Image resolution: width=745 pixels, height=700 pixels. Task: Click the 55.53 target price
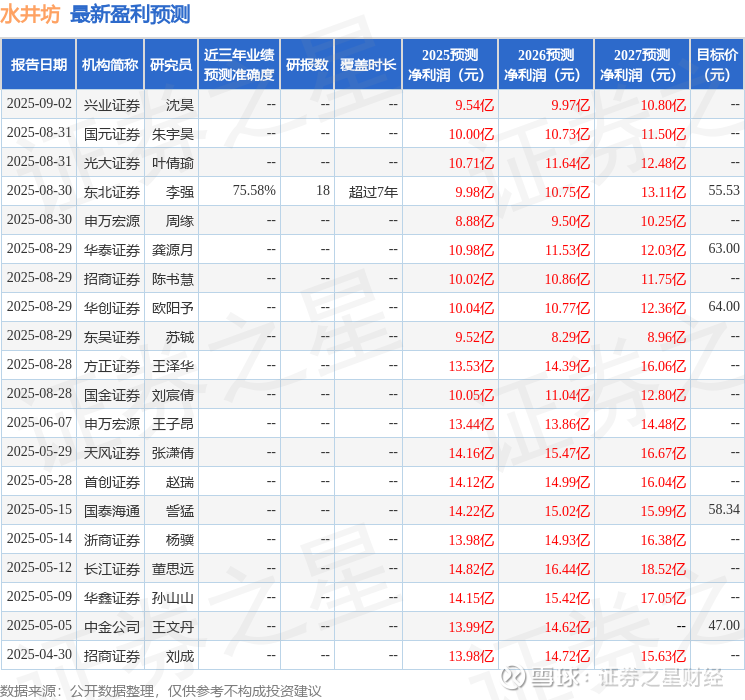click(x=724, y=191)
